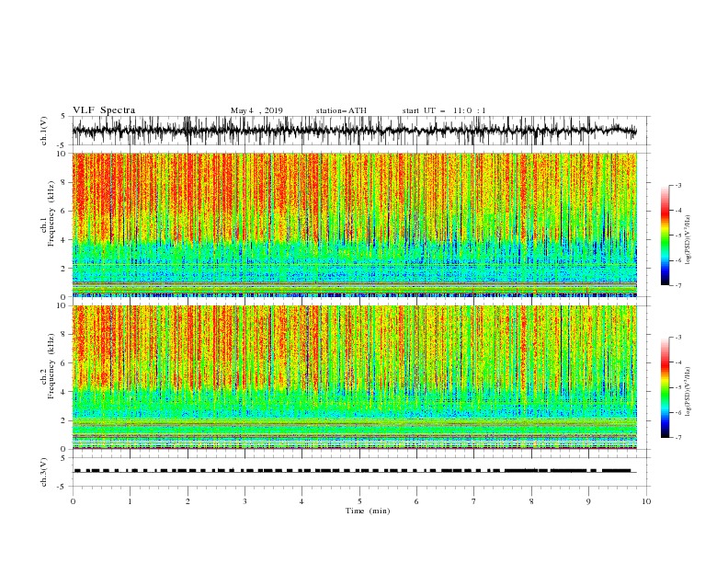Image resolution: width=728 pixels, height=563 pixels.
Task: Click the "8" kHz tick on ch.1 frequency axis
Action: click(64, 182)
